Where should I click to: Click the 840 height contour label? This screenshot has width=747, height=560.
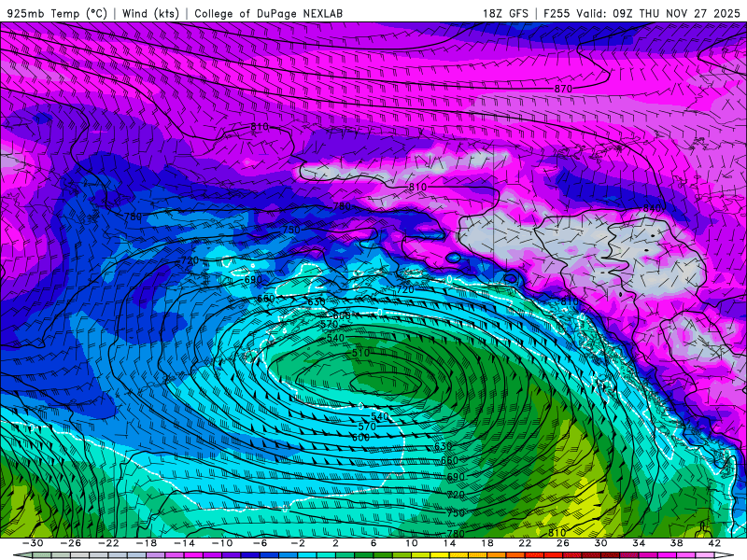coord(652,208)
